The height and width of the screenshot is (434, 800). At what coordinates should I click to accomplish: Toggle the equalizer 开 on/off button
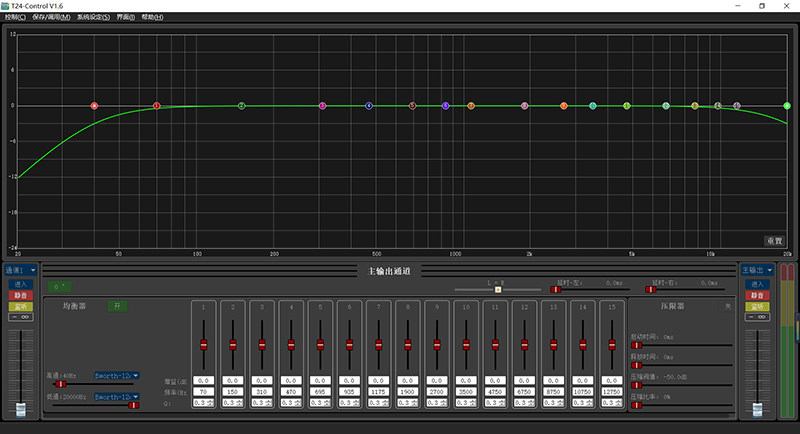click(117, 306)
